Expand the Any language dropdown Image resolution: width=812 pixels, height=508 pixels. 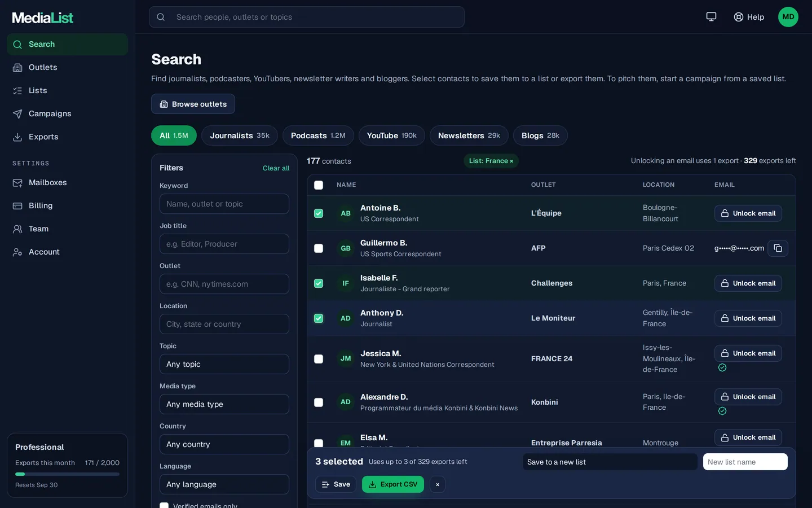(x=224, y=484)
